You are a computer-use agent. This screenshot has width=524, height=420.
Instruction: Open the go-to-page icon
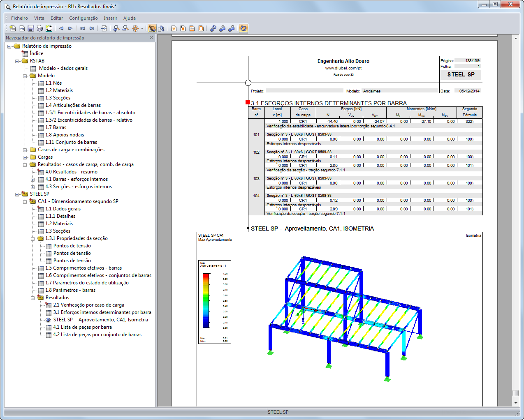click(104, 28)
